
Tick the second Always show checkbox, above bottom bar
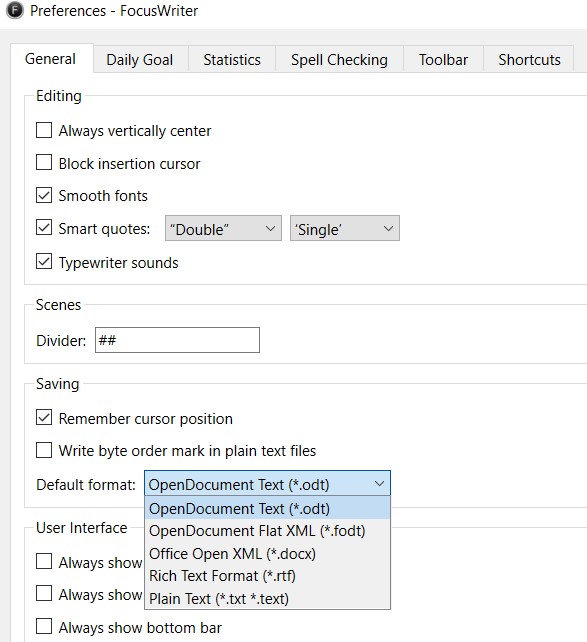point(44,593)
